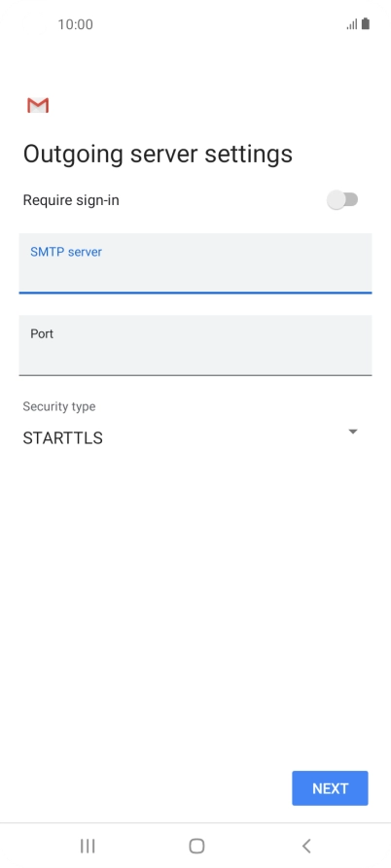Tap the Require sign-in label text

[x=71, y=200]
